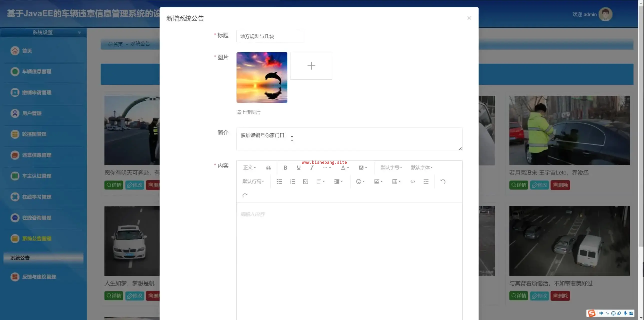Toggle underline formatting in the editor
Image resolution: width=644 pixels, height=320 pixels.
pos(298,168)
